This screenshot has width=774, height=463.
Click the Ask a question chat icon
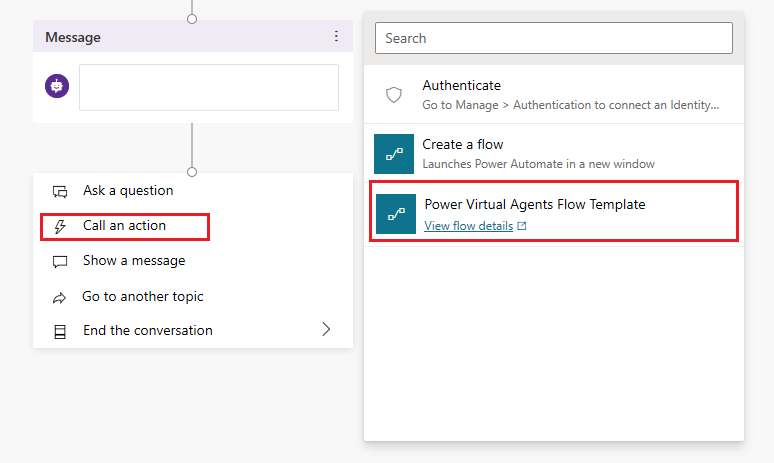pyautogui.click(x=60, y=191)
